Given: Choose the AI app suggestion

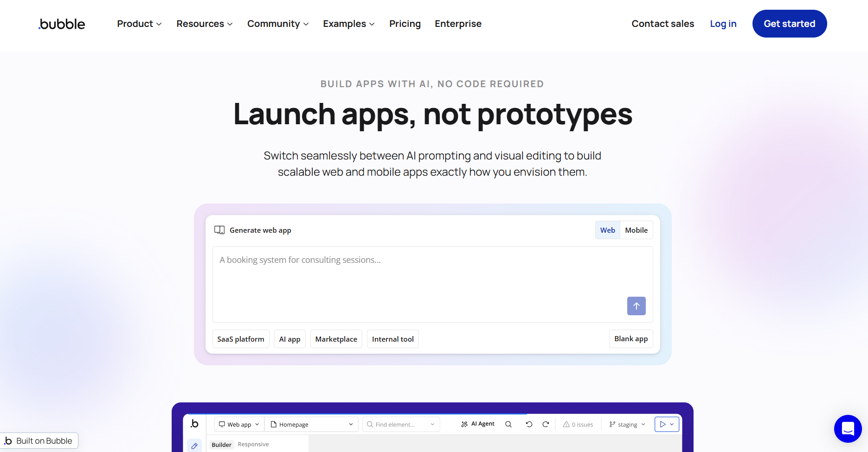Looking at the screenshot, I should tap(290, 339).
